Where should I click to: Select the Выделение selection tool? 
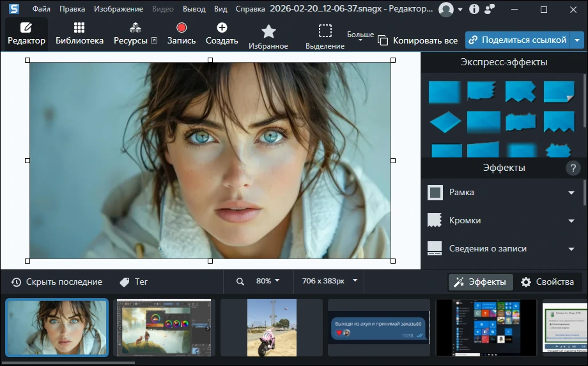tap(325, 36)
